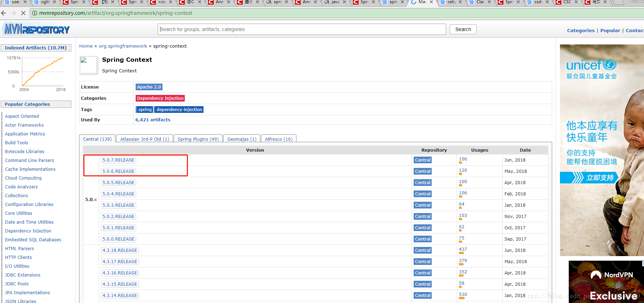Viewport: 644px width, 303px height.
Task: Open Bytecode Libraries category
Action: pos(25,151)
